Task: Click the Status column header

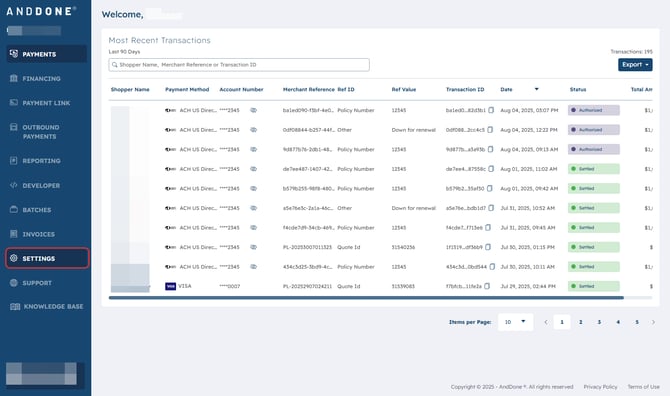Action: [578, 90]
